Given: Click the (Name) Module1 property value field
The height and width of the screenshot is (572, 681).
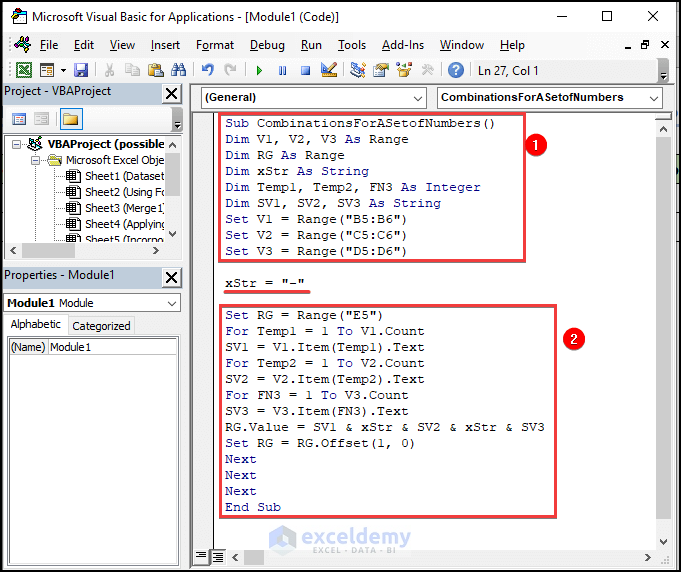Looking at the screenshot, I should [x=112, y=347].
